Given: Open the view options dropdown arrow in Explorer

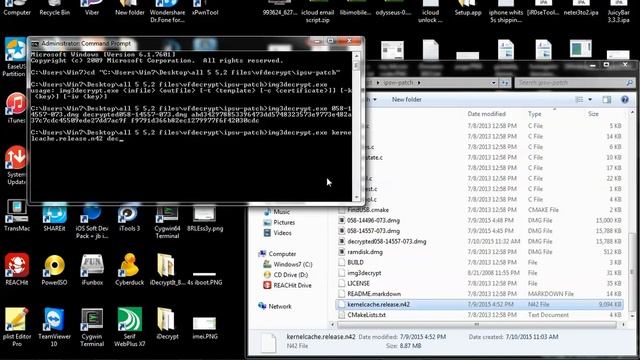Looking at the screenshot, I should (x=590, y=100).
